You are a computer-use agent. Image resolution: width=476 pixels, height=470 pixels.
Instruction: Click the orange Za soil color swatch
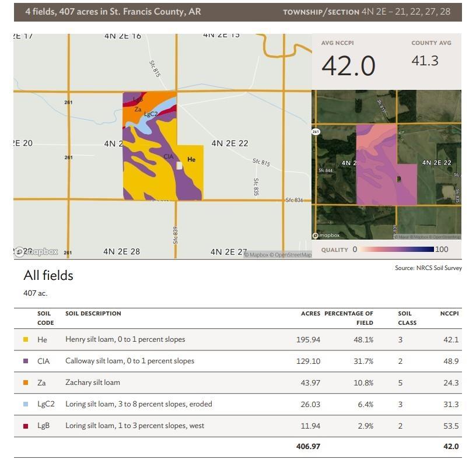[x=26, y=383]
